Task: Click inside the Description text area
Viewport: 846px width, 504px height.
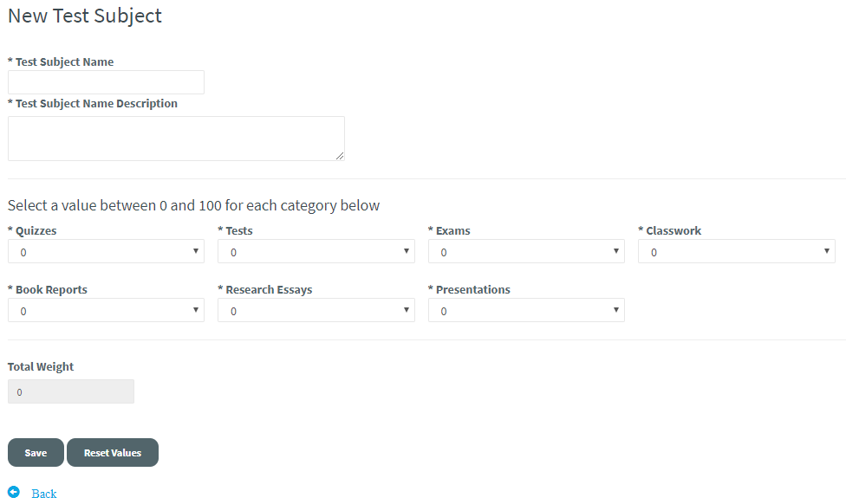Action: coord(176,139)
